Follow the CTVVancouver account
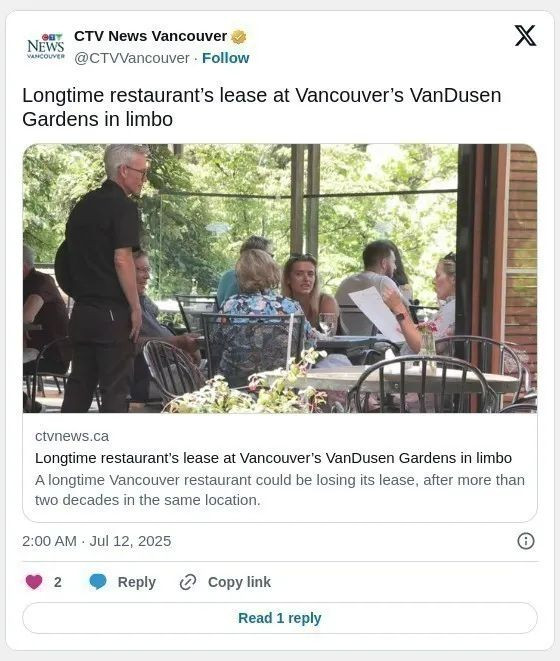 (x=226, y=58)
